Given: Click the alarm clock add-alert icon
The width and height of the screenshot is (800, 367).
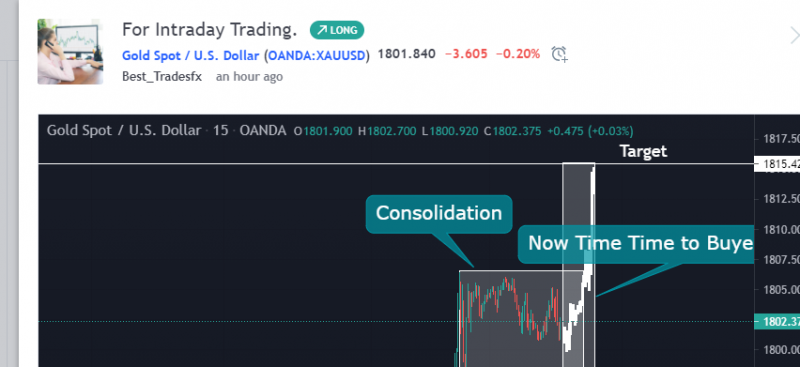Looking at the screenshot, I should coord(559,54).
